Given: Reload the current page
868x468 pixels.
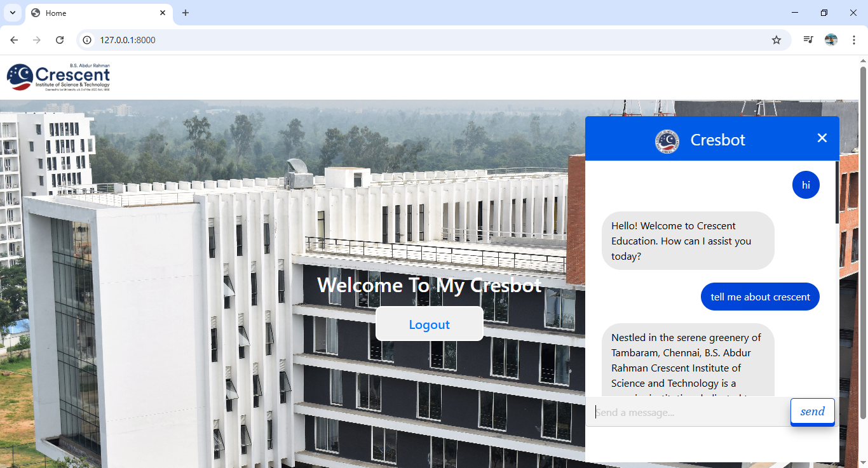Looking at the screenshot, I should pyautogui.click(x=60, y=39).
